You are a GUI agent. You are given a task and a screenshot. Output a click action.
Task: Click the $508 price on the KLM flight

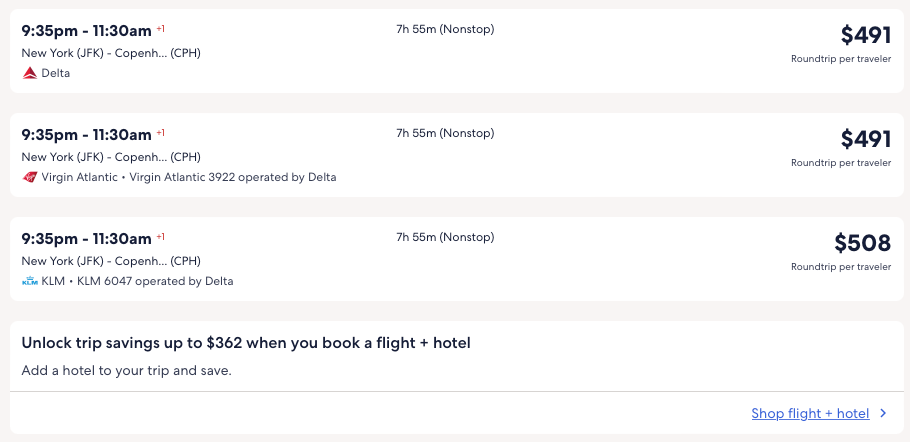click(862, 243)
